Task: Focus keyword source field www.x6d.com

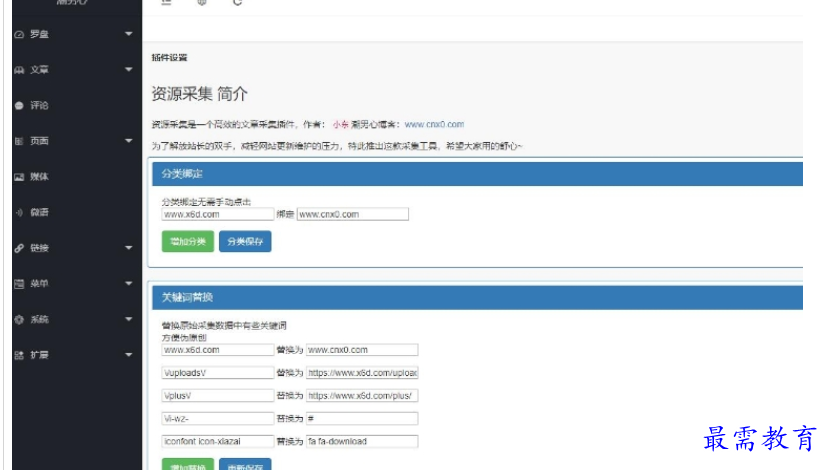Action: (218, 349)
